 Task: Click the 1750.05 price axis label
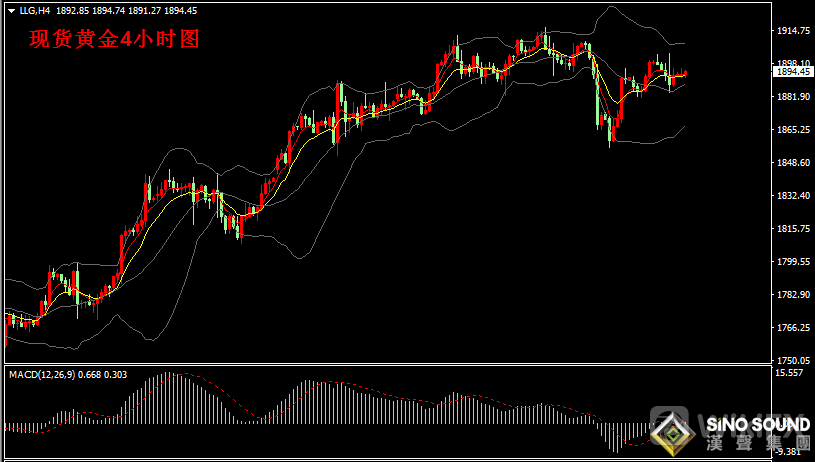(x=793, y=361)
